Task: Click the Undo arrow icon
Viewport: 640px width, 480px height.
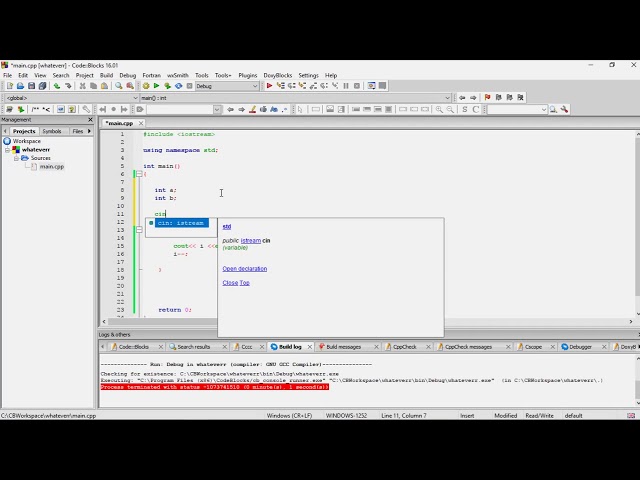Action: tap(57, 86)
